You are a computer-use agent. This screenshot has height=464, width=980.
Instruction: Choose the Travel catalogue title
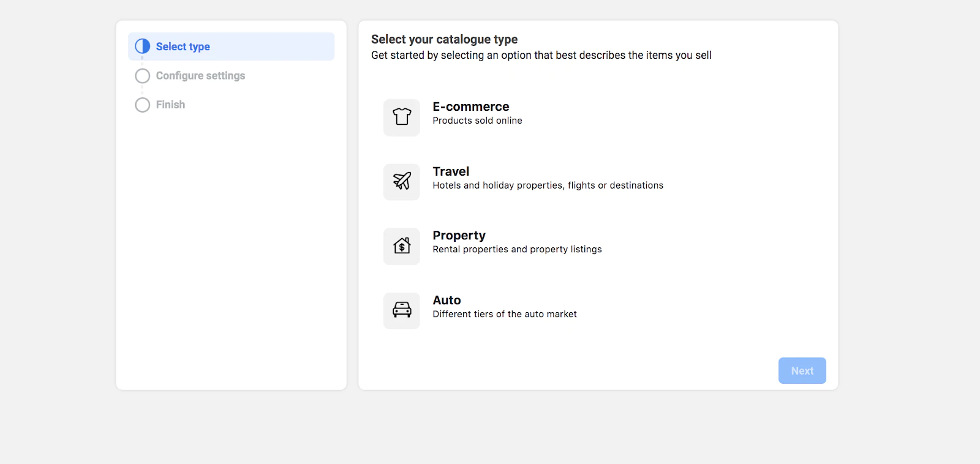click(451, 171)
